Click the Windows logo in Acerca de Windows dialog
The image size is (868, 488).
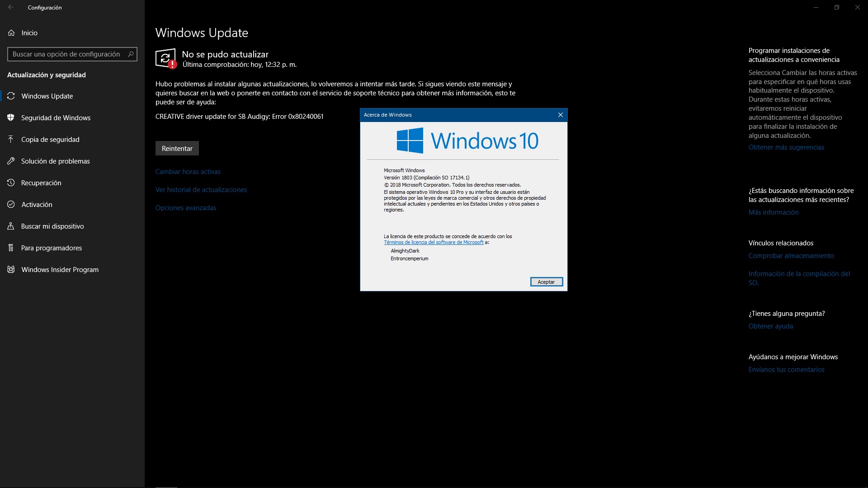pos(410,141)
